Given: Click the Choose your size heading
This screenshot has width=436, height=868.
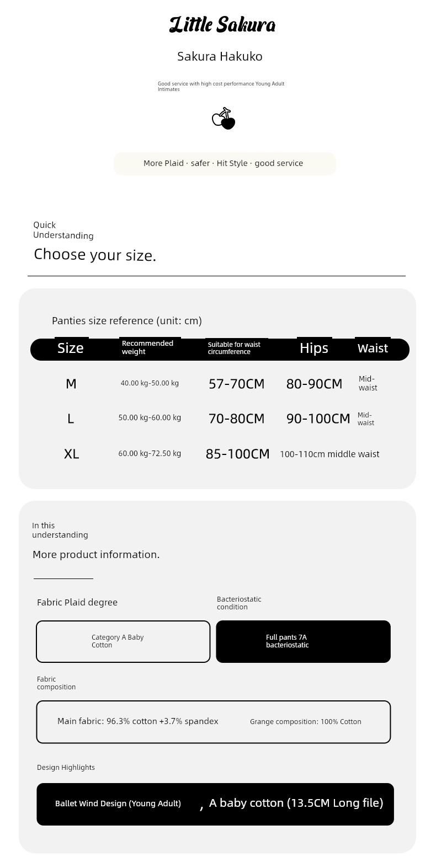Looking at the screenshot, I should pyautogui.click(x=95, y=254).
